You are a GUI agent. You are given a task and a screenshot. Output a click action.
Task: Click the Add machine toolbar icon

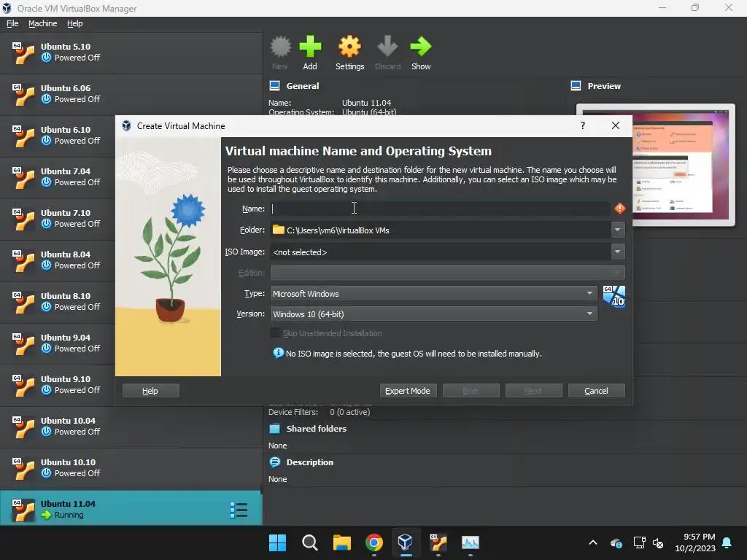pos(310,47)
